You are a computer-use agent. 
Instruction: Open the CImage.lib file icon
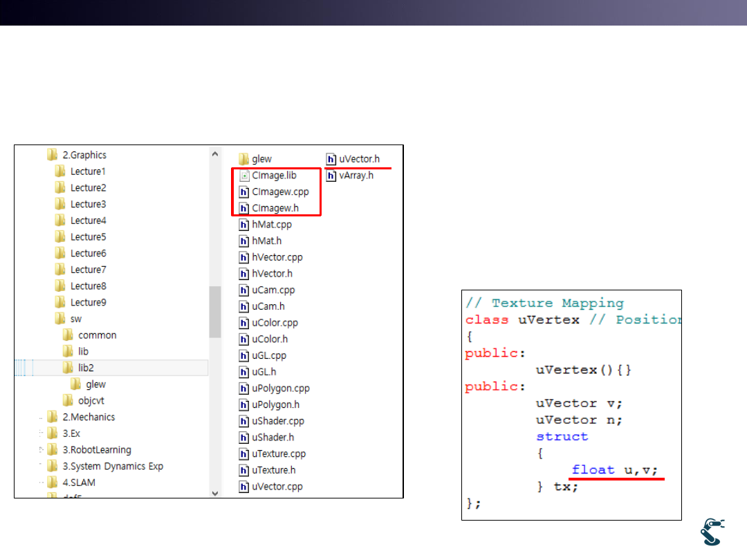pyautogui.click(x=243, y=176)
